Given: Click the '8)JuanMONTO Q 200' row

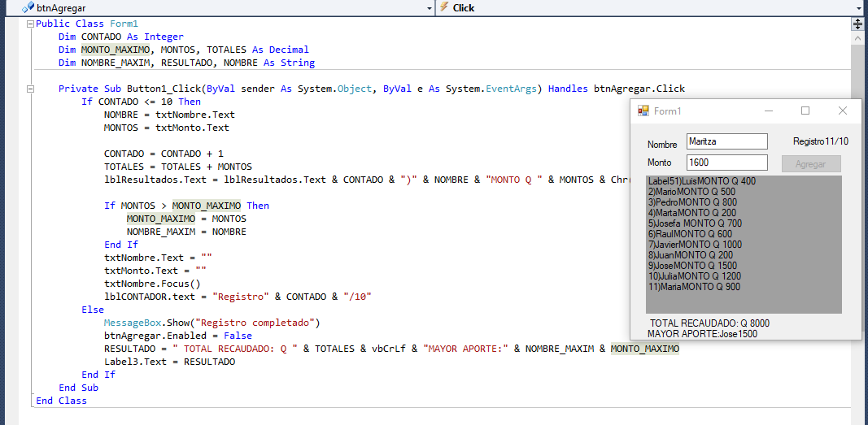Looking at the screenshot, I should (691, 255).
